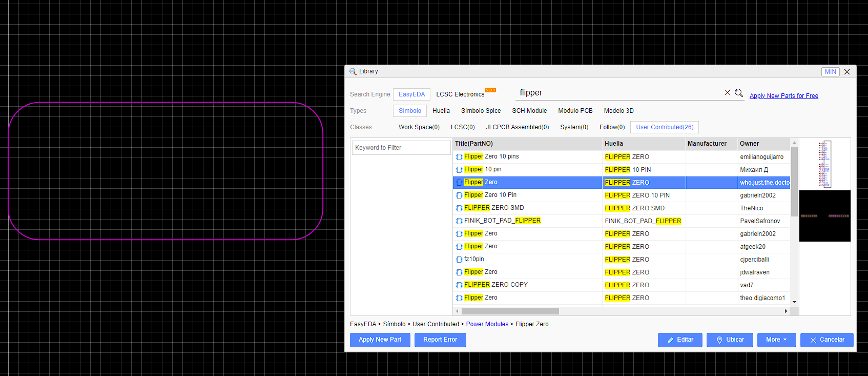Click the symbol icon of FLIPPER ZERO SMD
Viewport: 868px width, 376px height.
pos(459,208)
